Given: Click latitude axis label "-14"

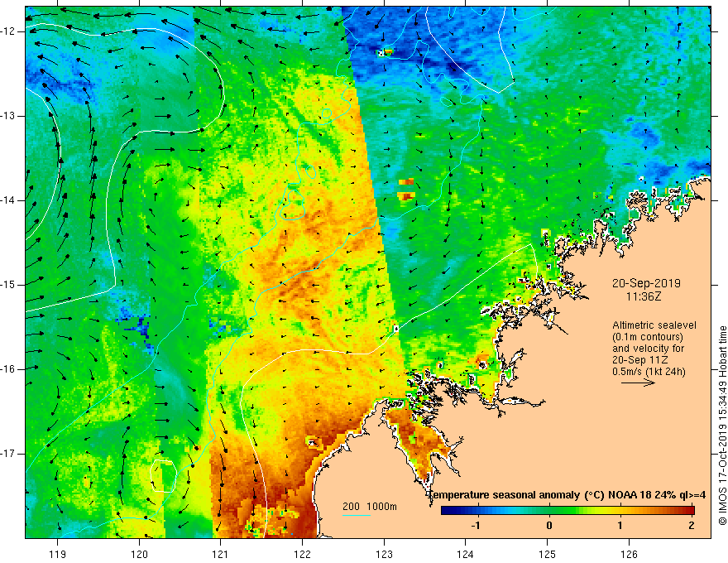Looking at the screenshot, I should [8, 200].
